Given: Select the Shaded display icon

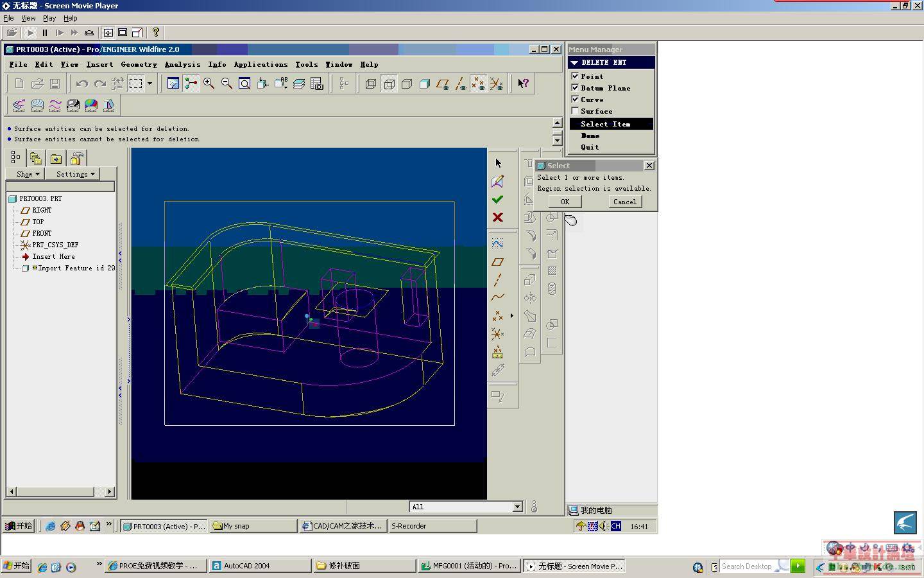Looking at the screenshot, I should click(425, 83).
